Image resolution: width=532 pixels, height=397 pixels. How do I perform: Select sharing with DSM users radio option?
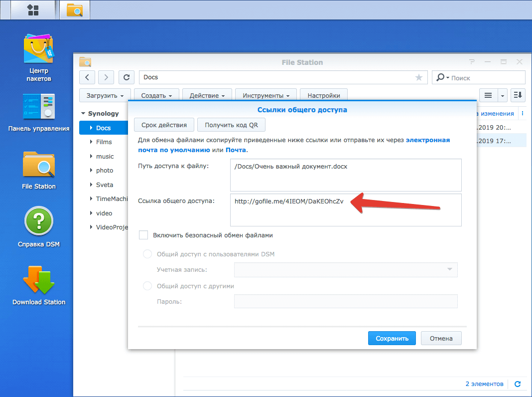[x=147, y=254]
